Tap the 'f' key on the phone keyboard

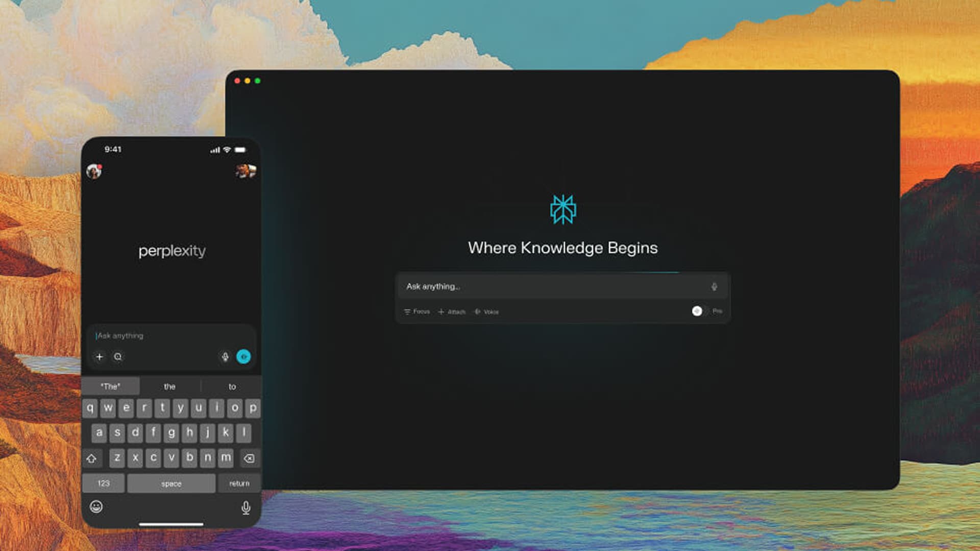tap(153, 433)
